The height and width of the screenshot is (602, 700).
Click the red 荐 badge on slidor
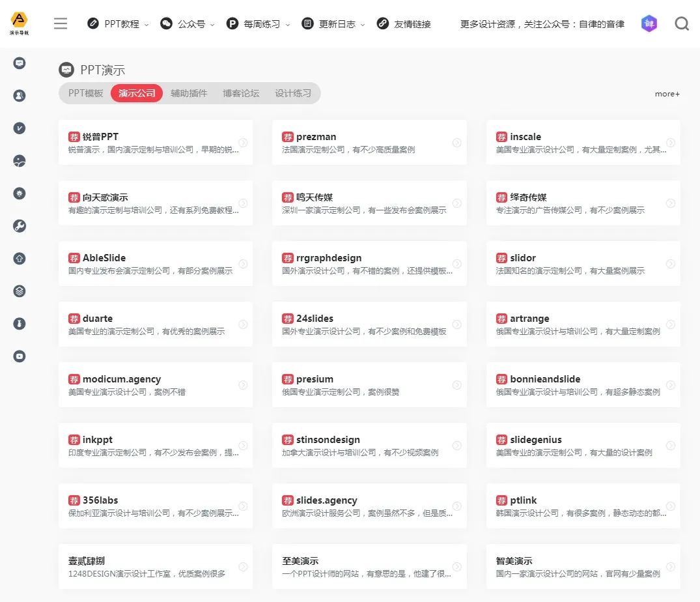pyautogui.click(x=501, y=258)
